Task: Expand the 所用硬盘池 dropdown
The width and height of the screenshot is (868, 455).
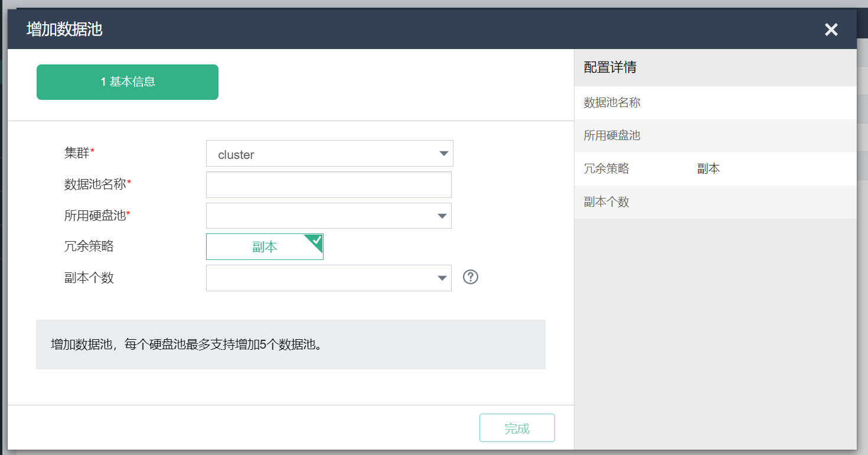Action: click(328, 216)
